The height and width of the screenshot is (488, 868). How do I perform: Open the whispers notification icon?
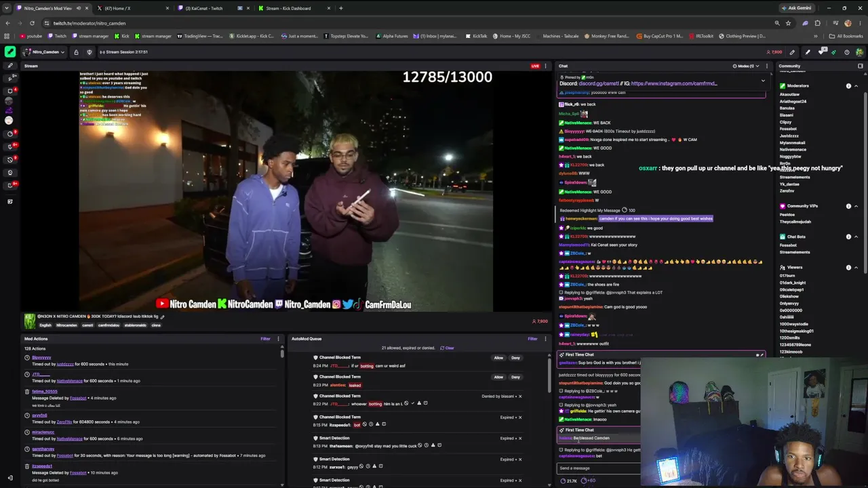tap(821, 52)
